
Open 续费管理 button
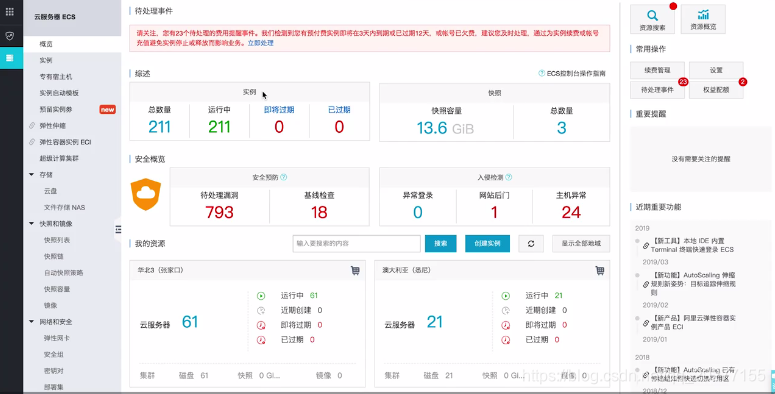[657, 70]
